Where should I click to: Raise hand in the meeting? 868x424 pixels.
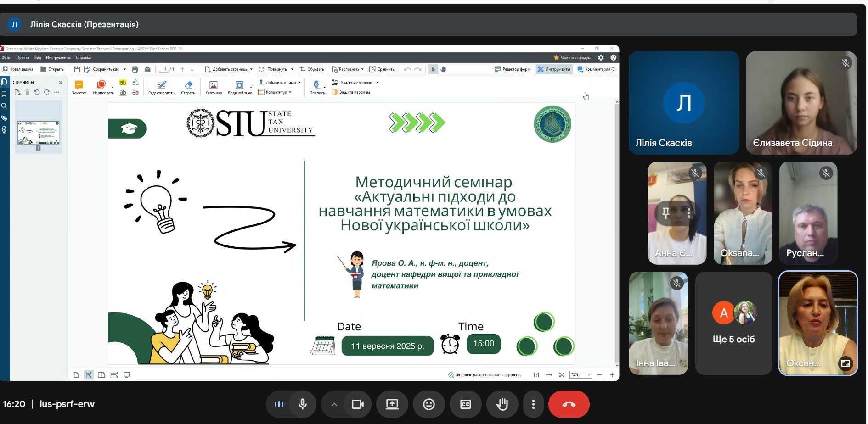click(x=502, y=404)
